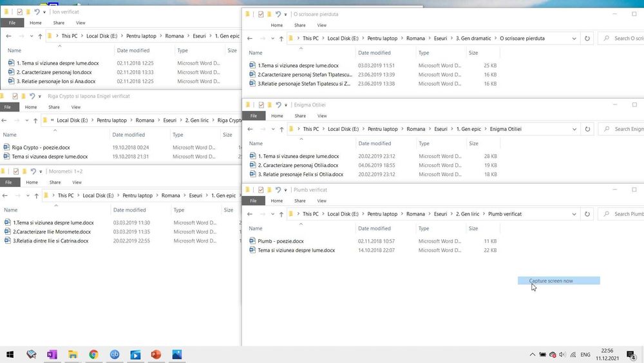Open recent locations dropdown in Ion verificat window
Screen dimensions: 644x363
(x=31, y=36)
